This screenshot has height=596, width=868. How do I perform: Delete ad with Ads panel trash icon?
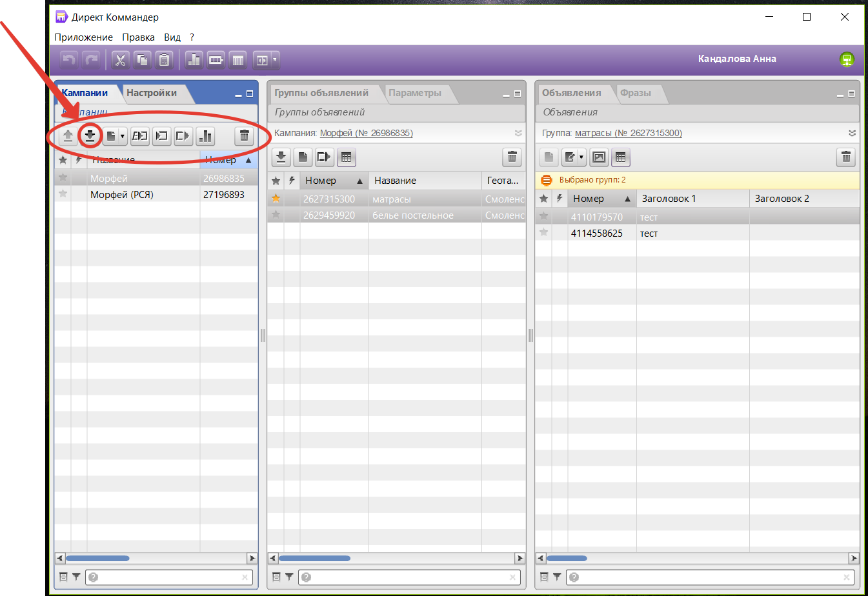tap(846, 157)
